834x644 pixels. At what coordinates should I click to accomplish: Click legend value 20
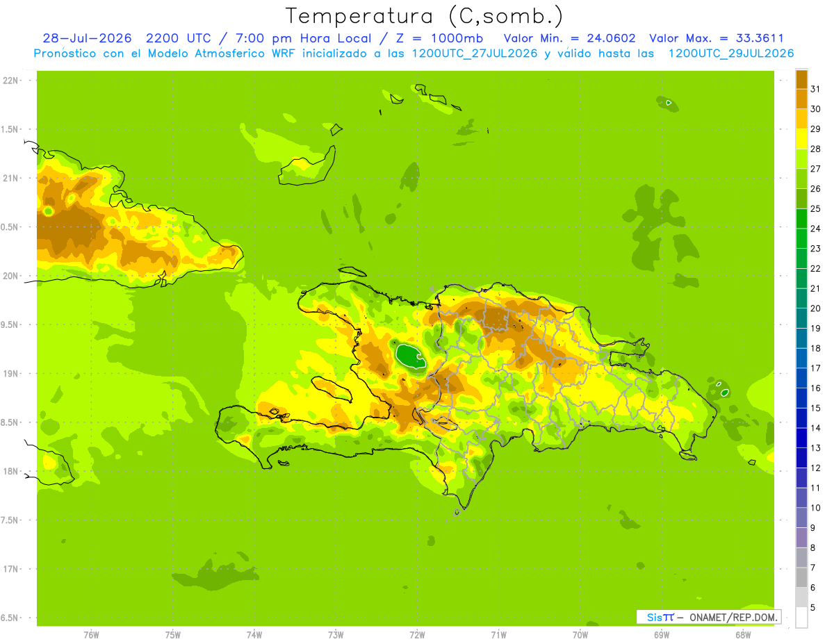pyautogui.click(x=816, y=308)
